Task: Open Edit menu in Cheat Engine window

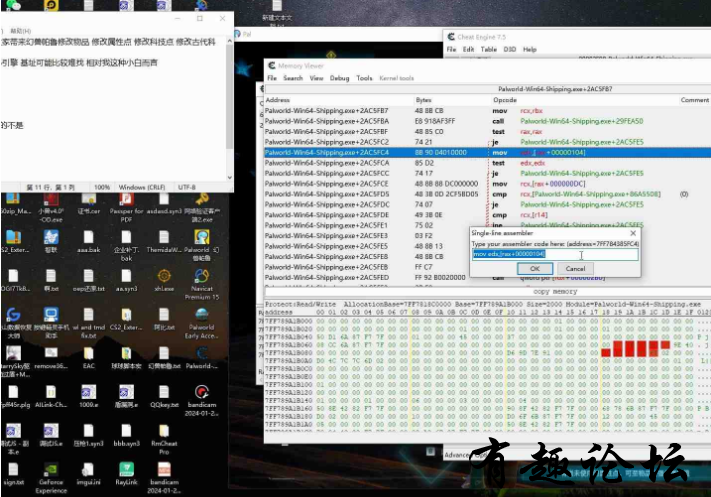Action: point(468,49)
